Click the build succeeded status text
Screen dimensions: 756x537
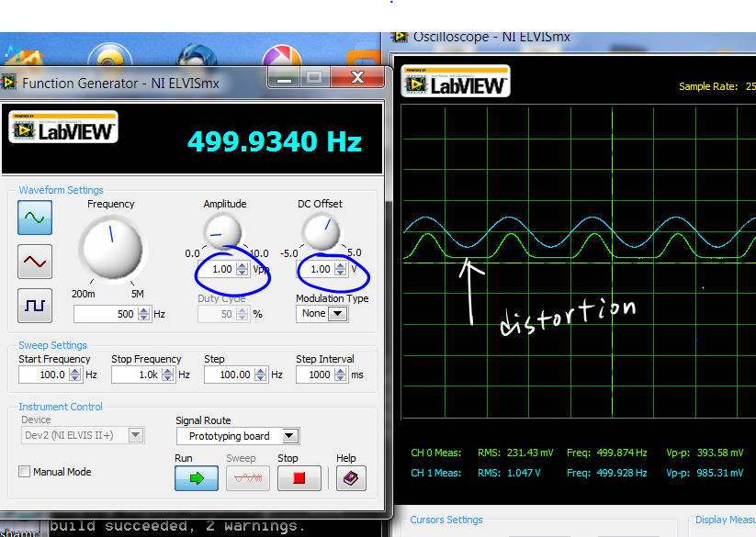coord(177,525)
